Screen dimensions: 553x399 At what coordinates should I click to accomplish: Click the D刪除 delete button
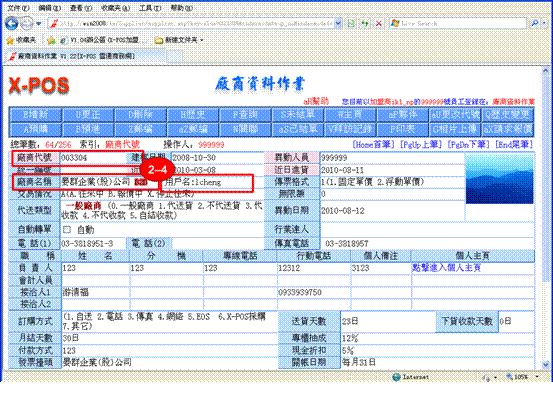pyautogui.click(x=140, y=115)
